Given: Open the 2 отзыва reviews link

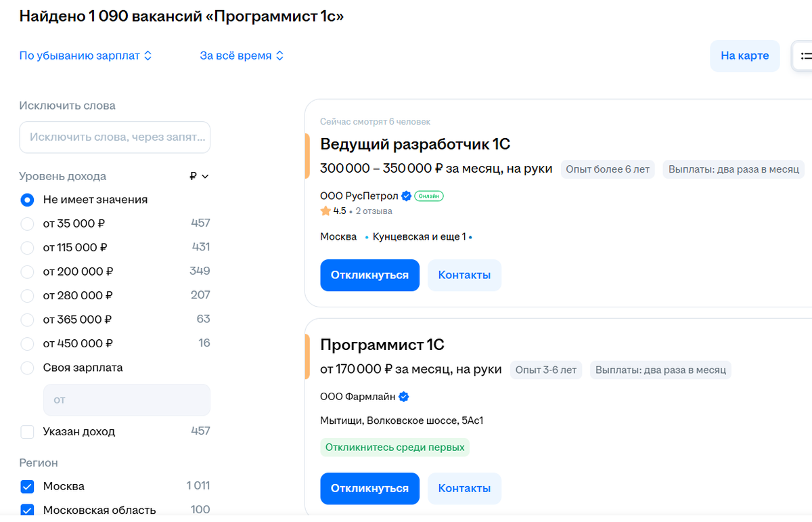Looking at the screenshot, I should (x=374, y=211).
